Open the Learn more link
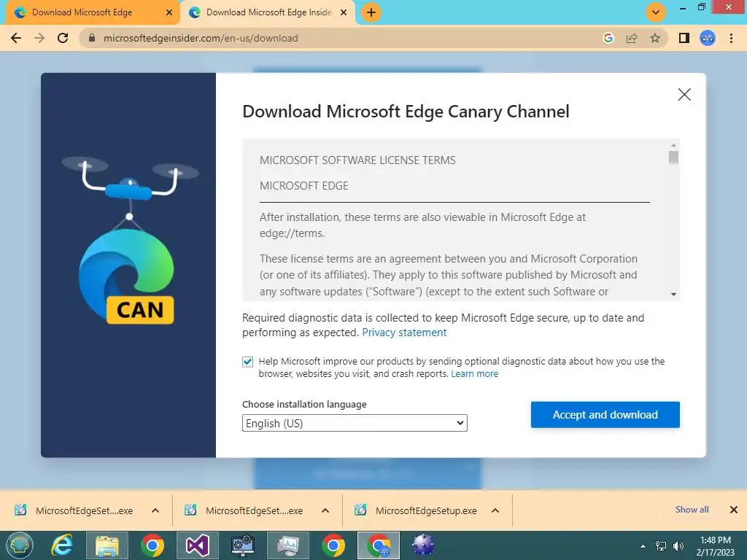 click(x=474, y=374)
